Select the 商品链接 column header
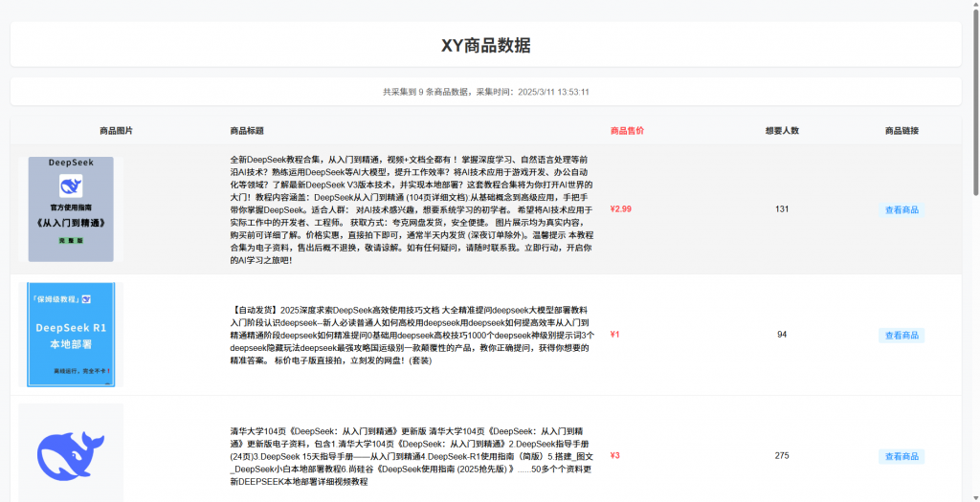The image size is (980, 502). point(902,131)
